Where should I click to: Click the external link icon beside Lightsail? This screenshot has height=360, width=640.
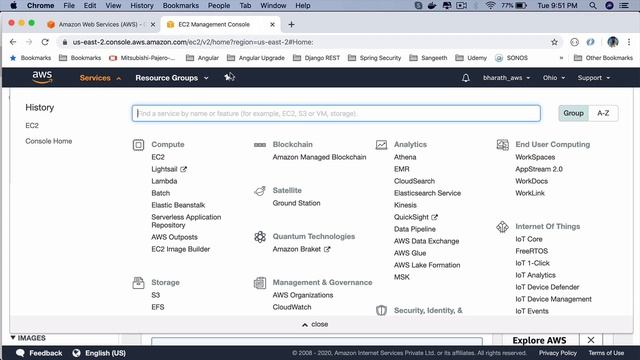[x=183, y=169]
